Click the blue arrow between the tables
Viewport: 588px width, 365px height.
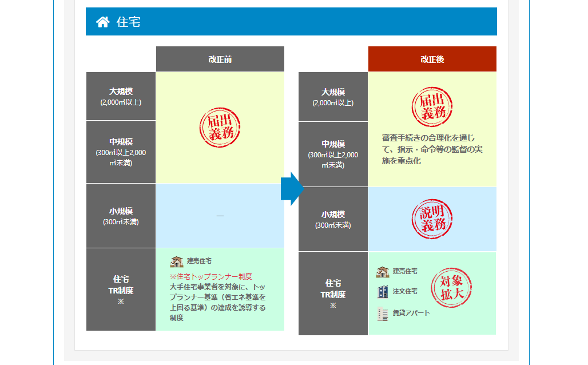(291, 188)
